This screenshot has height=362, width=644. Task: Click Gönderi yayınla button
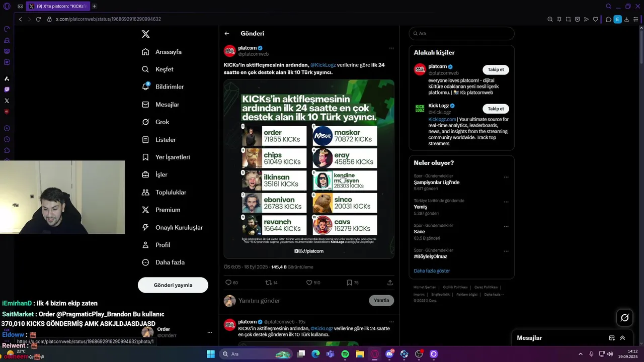click(173, 285)
